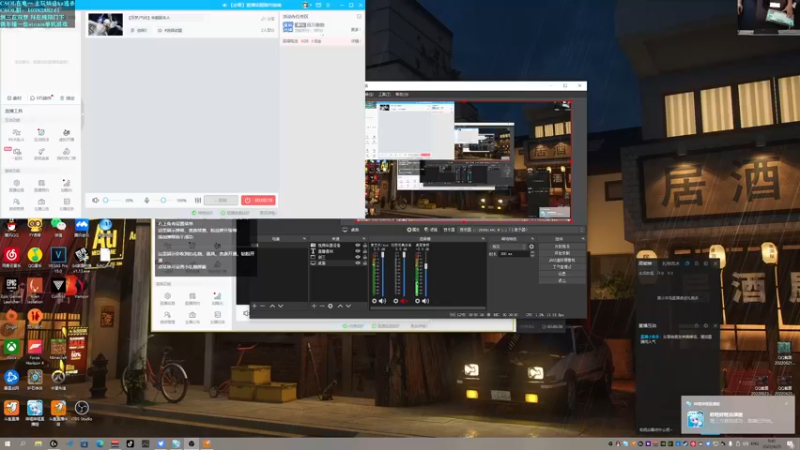Click the Audio Mixer dock header pop-out icon
Screen dimensions: 800x450
click(x=483, y=239)
